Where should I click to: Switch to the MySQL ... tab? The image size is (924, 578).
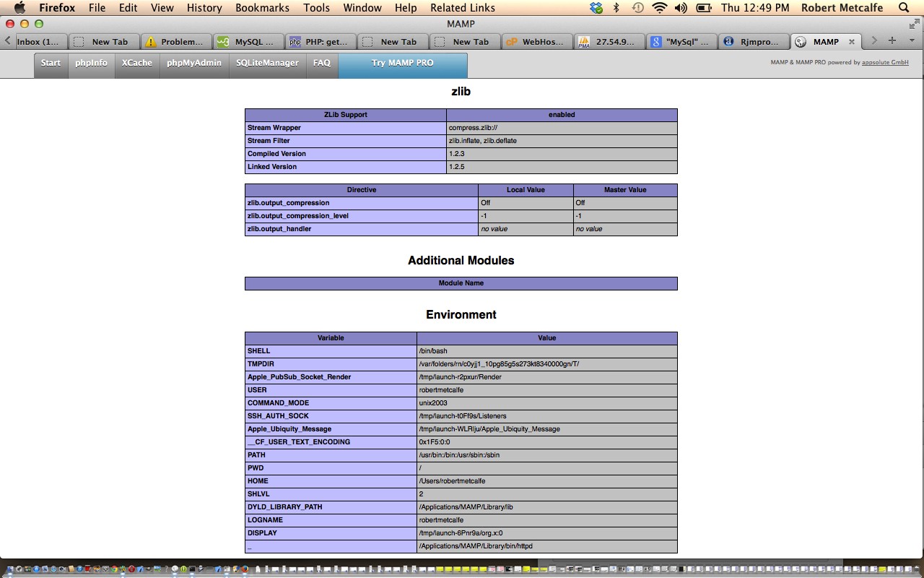click(x=248, y=42)
